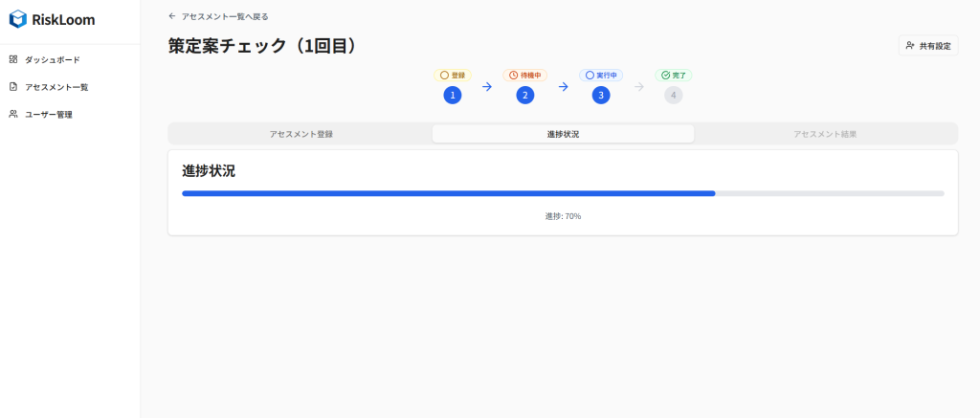Click the ダッシュボード grid icon

[x=13, y=59]
